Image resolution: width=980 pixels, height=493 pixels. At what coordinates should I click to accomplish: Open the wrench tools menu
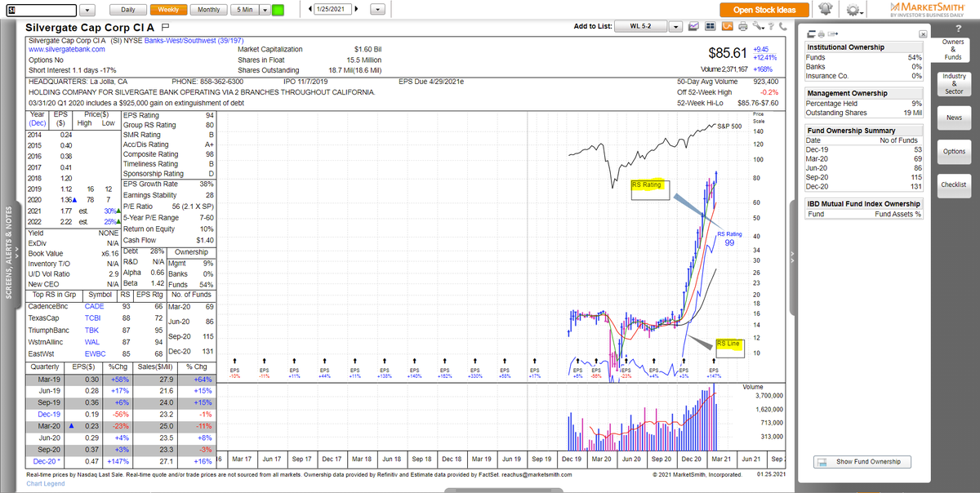759,26
